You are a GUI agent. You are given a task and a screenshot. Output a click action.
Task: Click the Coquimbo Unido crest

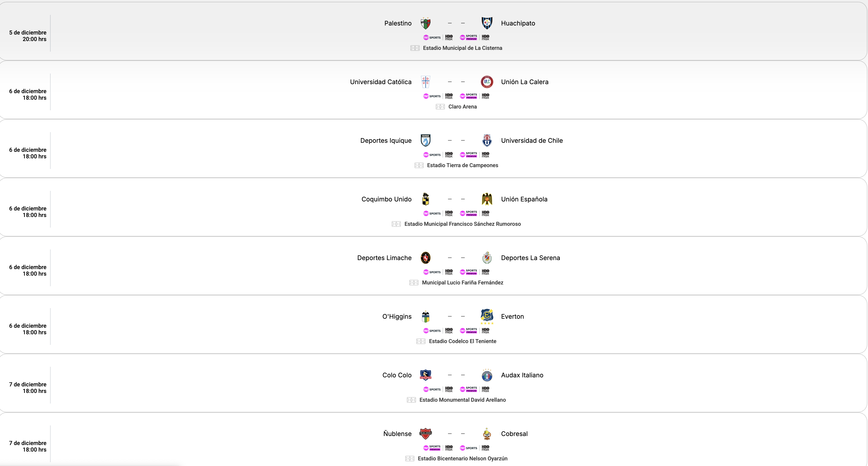(x=426, y=199)
